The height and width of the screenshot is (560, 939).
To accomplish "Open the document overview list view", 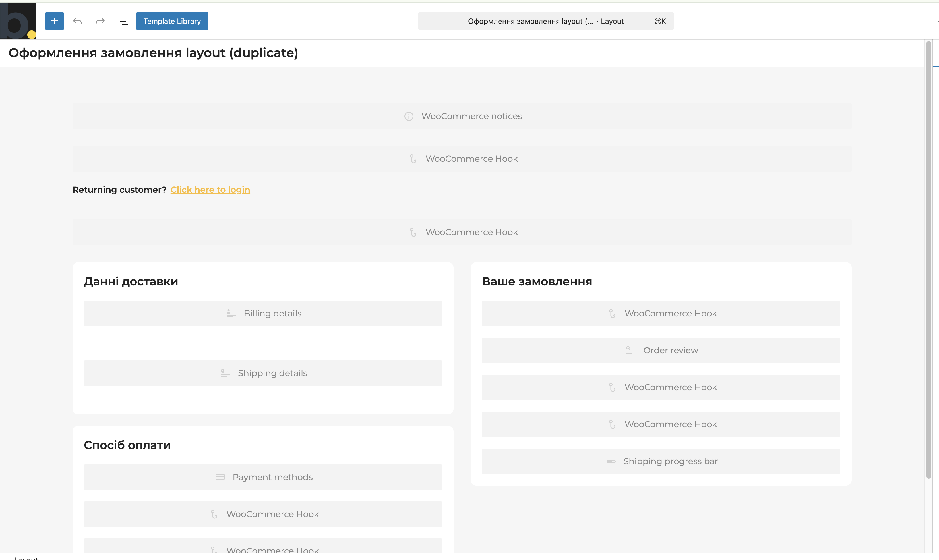I will click(123, 21).
